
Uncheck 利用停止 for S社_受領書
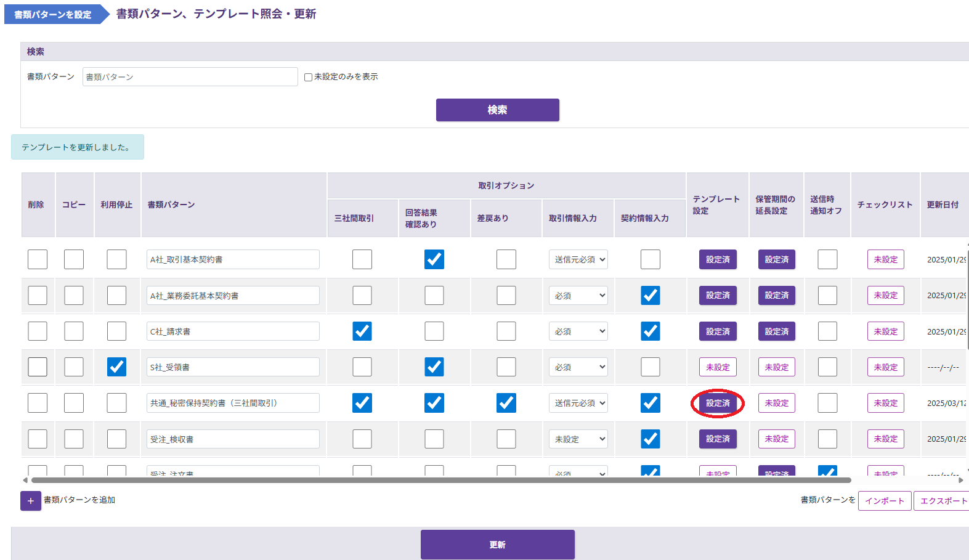pyautogui.click(x=116, y=367)
